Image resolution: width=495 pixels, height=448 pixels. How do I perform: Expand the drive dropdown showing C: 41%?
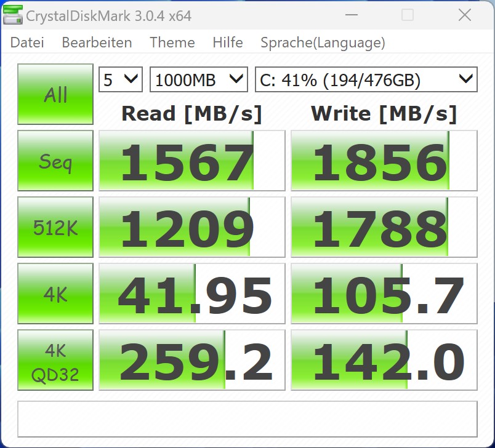[x=366, y=79]
